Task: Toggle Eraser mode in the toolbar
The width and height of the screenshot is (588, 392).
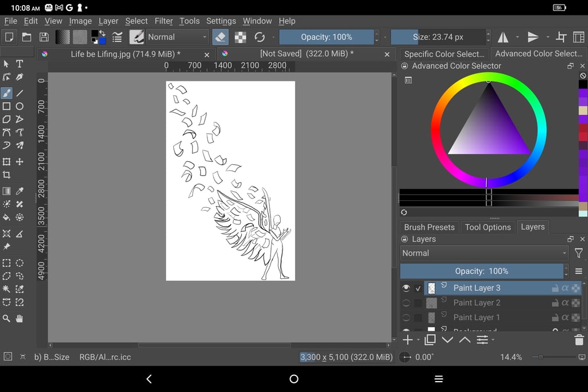Action: (x=220, y=37)
